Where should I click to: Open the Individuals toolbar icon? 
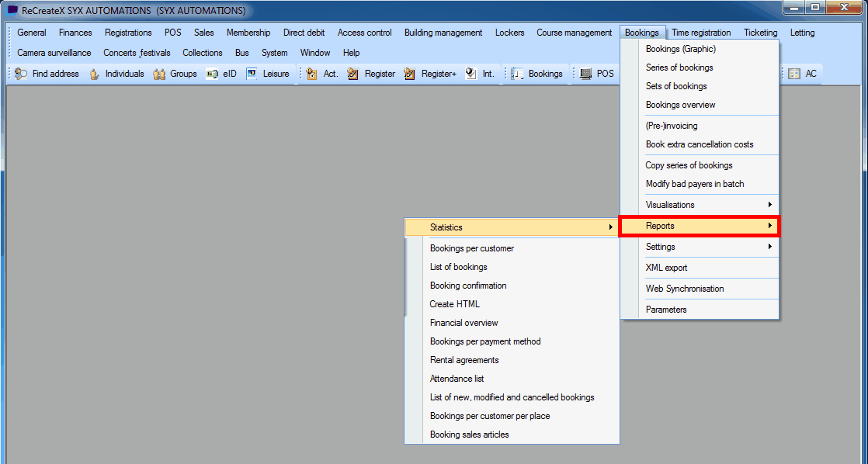coord(95,74)
